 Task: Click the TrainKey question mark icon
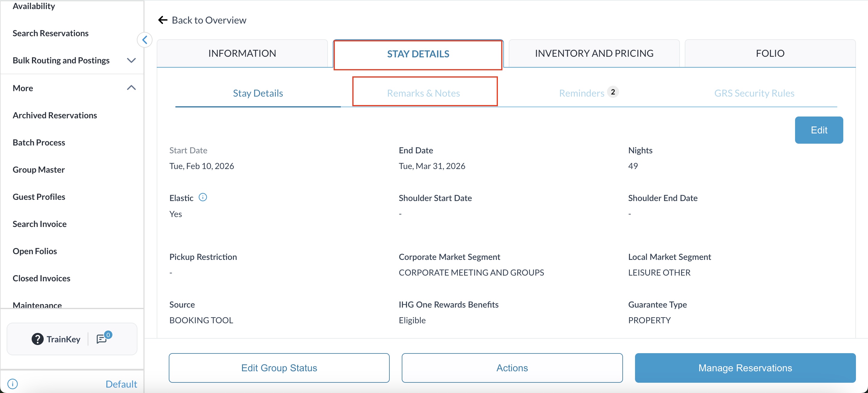pos(37,339)
